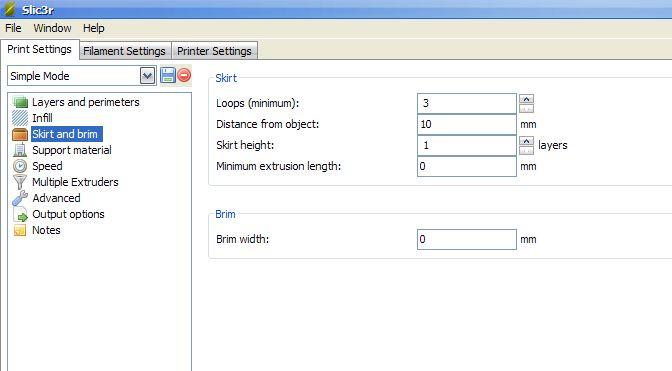Click the Minimum extrusion length label
Image resolution: width=672 pixels, height=371 pixels.
(279, 166)
